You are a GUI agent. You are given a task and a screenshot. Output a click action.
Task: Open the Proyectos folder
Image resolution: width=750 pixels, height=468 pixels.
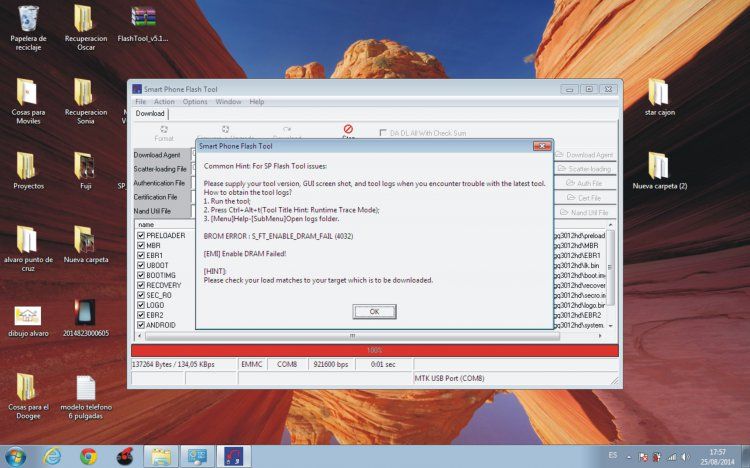[28, 171]
